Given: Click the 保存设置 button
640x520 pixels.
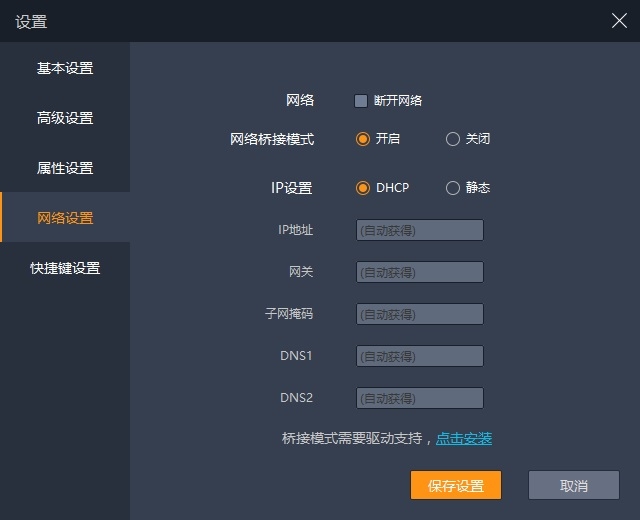Looking at the screenshot, I should point(456,485).
